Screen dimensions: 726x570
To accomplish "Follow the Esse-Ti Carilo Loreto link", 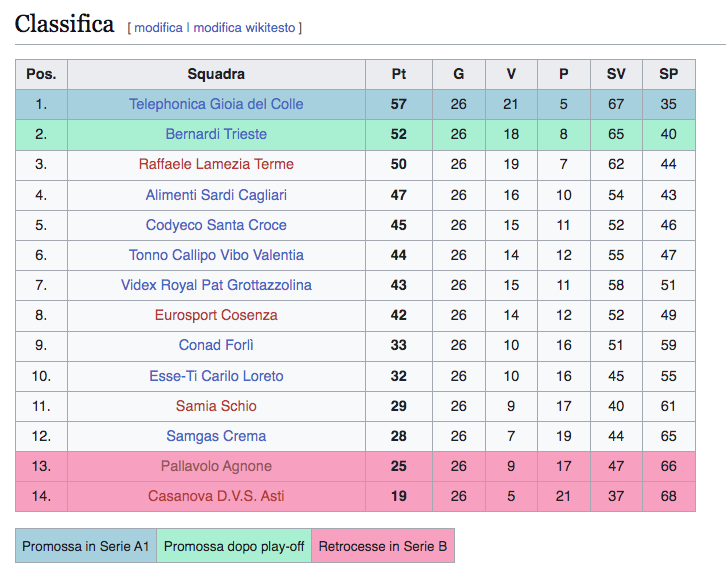I will pyautogui.click(x=216, y=376).
